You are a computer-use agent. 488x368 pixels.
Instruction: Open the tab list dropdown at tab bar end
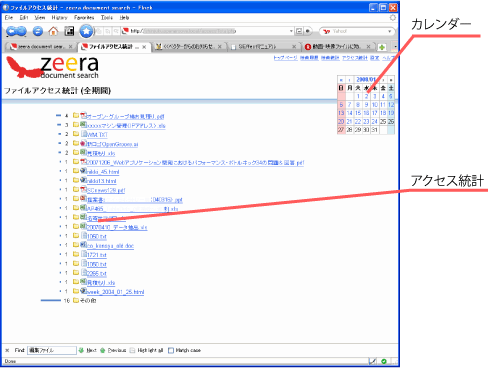click(395, 47)
